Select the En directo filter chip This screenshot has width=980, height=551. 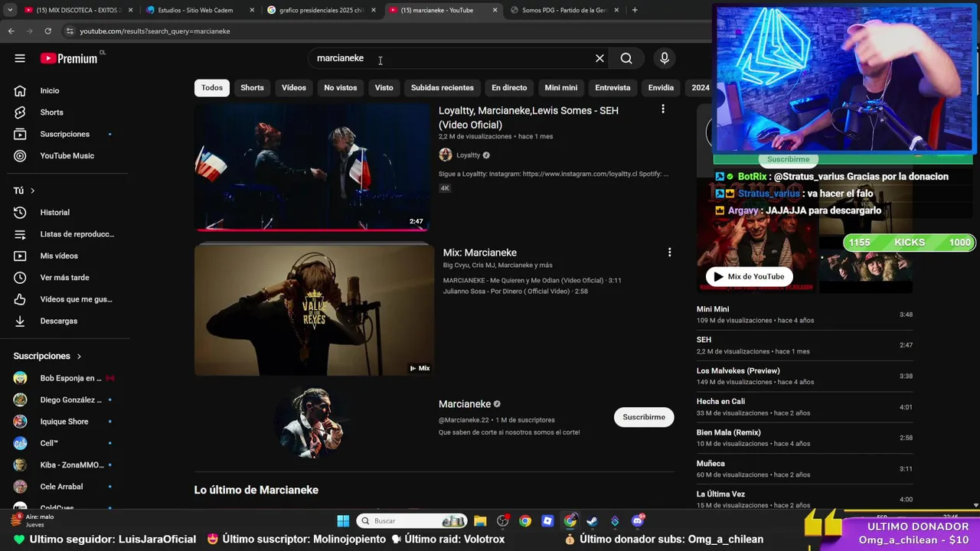pos(509,87)
